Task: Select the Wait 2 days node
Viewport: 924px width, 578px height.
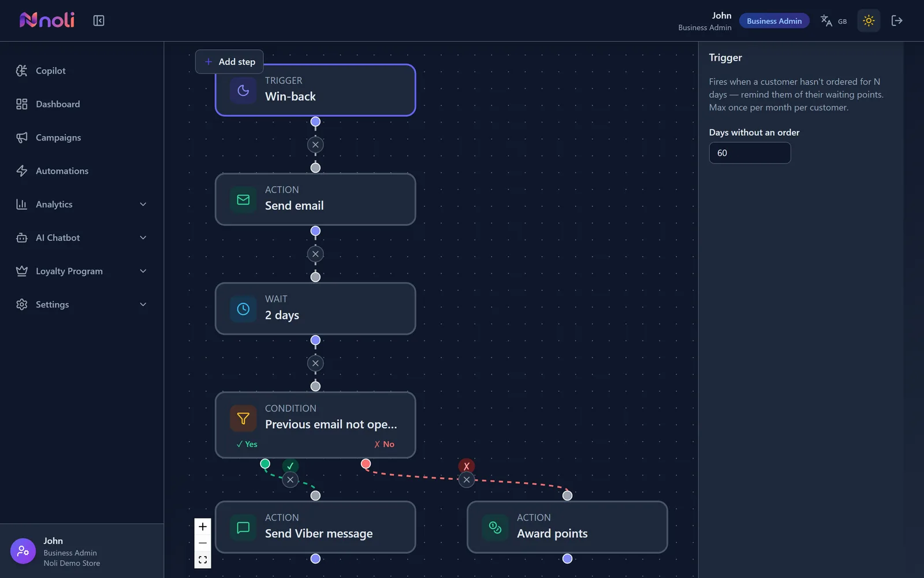Action: click(315, 309)
